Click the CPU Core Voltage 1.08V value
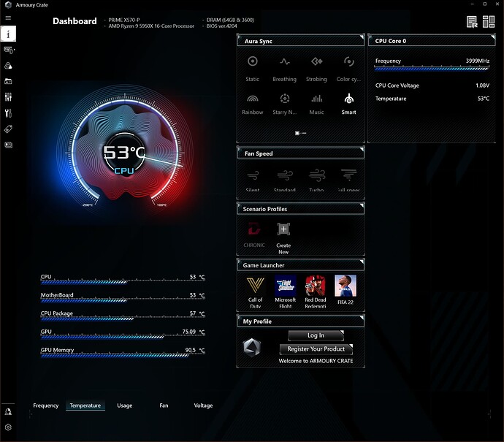504x442 pixels. click(x=483, y=85)
